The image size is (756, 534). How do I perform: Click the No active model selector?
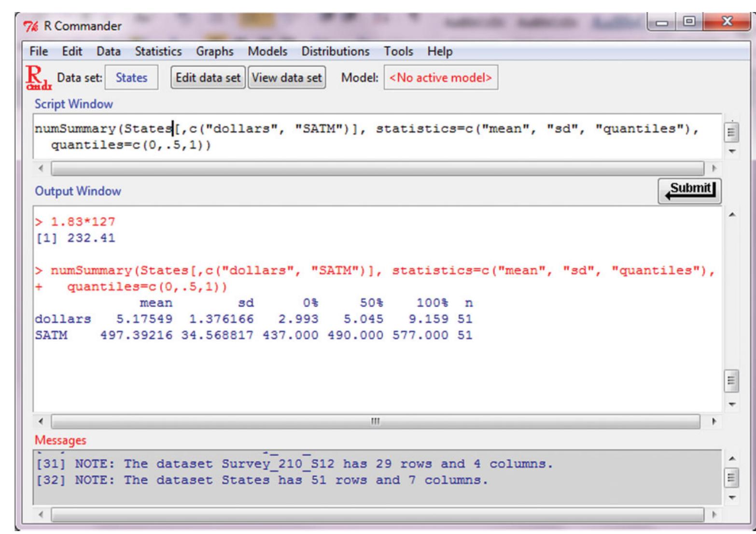tap(441, 77)
